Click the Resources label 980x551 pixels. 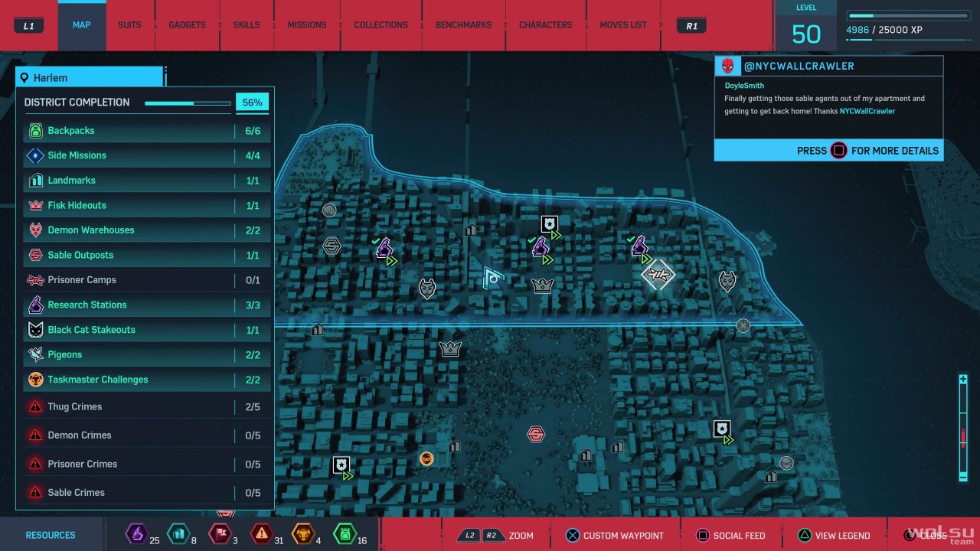tap(51, 536)
